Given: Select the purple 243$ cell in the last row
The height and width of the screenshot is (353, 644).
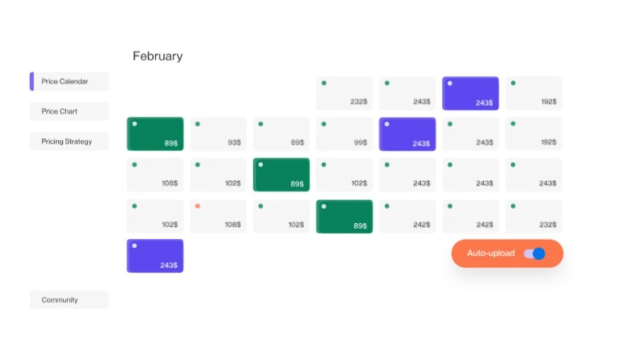Looking at the screenshot, I should (155, 256).
